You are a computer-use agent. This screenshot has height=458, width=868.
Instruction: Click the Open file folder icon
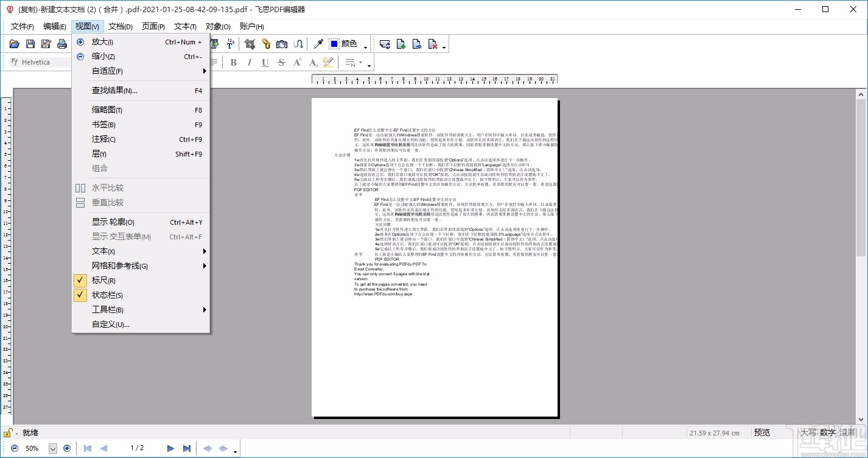(15, 44)
